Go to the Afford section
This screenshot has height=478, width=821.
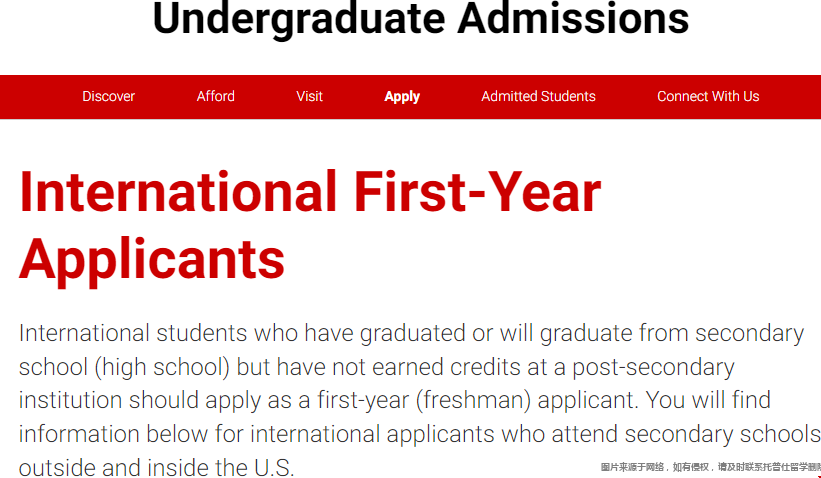[216, 96]
